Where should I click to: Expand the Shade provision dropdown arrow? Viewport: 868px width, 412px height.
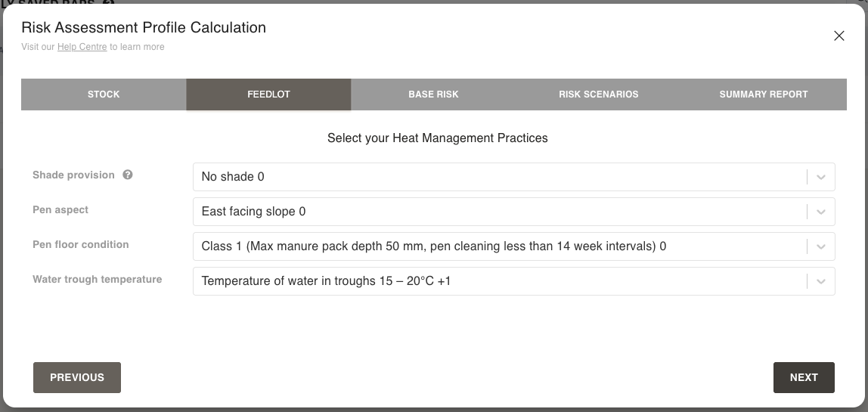[x=821, y=177]
